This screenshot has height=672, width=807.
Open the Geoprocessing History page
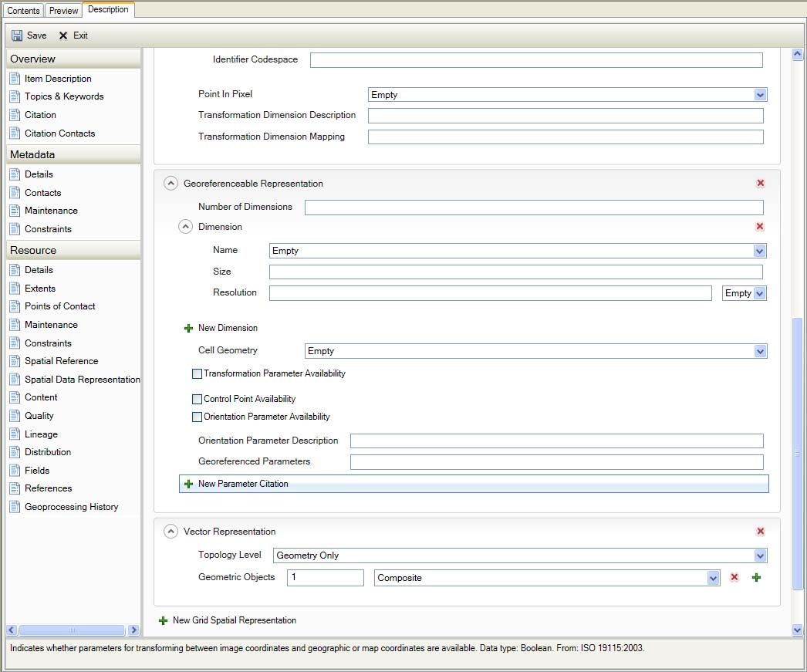coord(71,506)
